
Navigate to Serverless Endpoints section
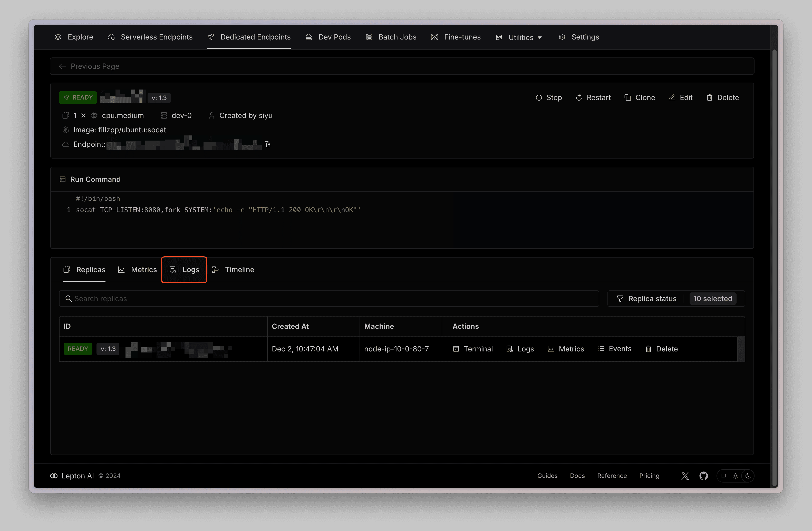pos(149,37)
